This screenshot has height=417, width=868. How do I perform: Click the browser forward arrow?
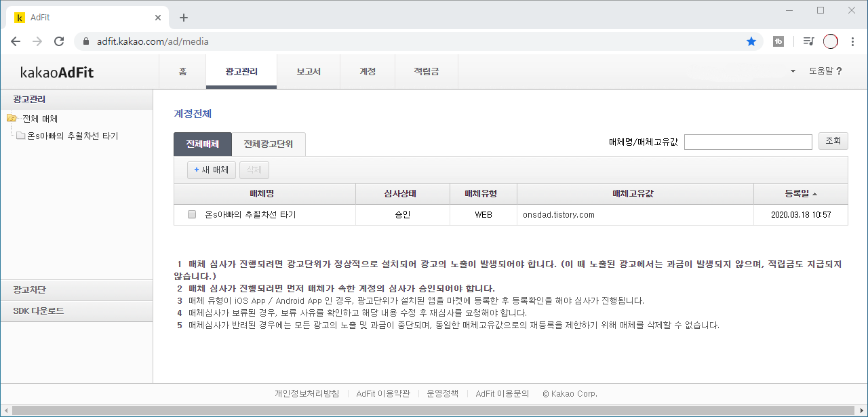(37, 41)
